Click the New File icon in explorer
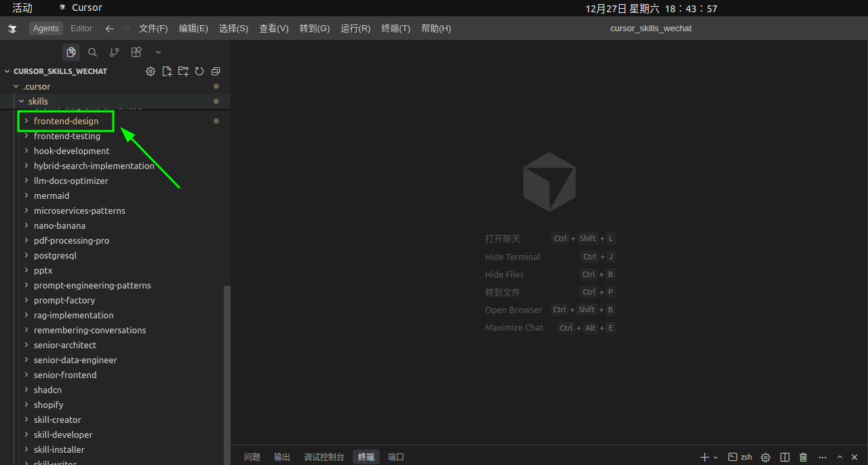 pos(167,71)
